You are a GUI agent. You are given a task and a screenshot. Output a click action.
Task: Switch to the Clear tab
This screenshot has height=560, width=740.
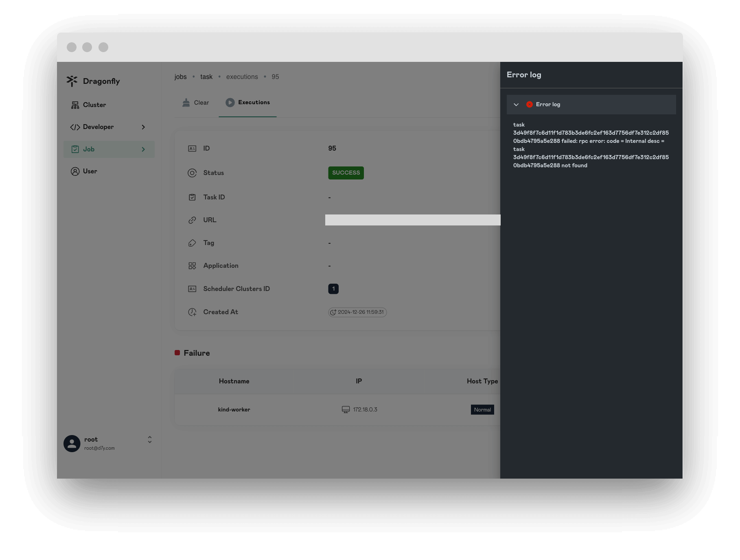click(196, 103)
